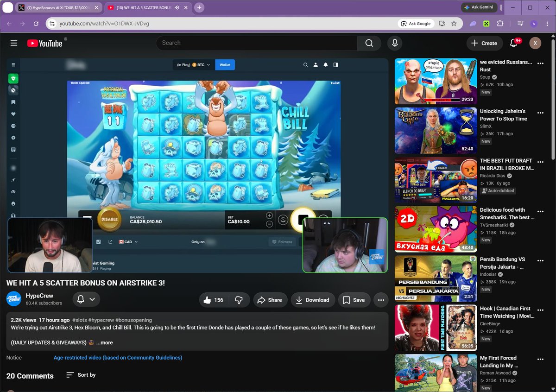Switch to the HypeBonuses X tab
556x392 pixels.
click(x=58, y=7)
